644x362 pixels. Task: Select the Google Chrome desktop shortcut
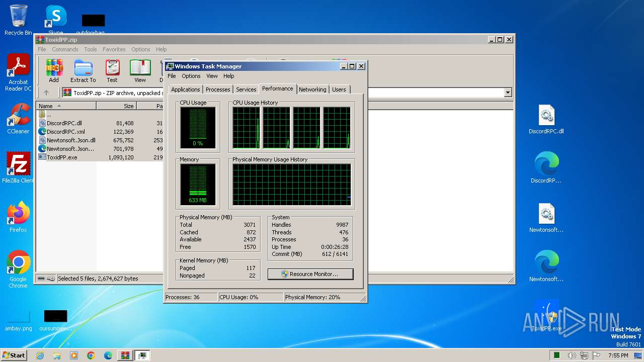(18, 269)
